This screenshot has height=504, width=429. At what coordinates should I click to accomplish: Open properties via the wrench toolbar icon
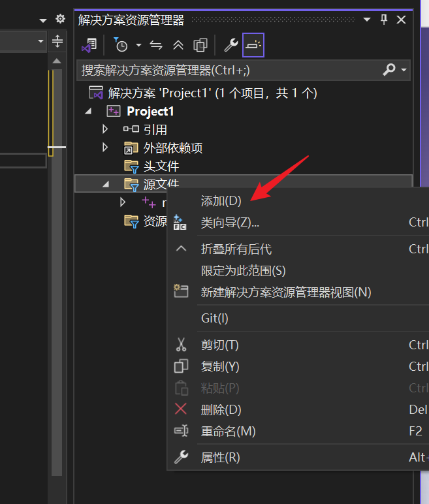pos(230,45)
